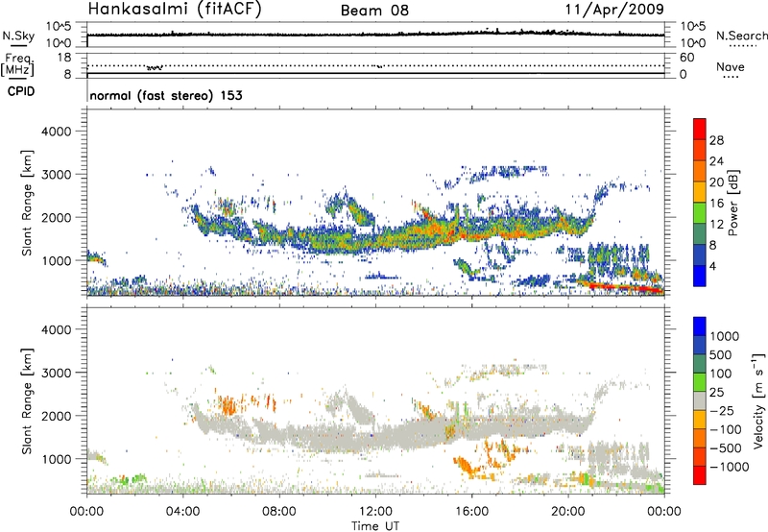Click the date "11/Apr/2009"

(x=614, y=10)
